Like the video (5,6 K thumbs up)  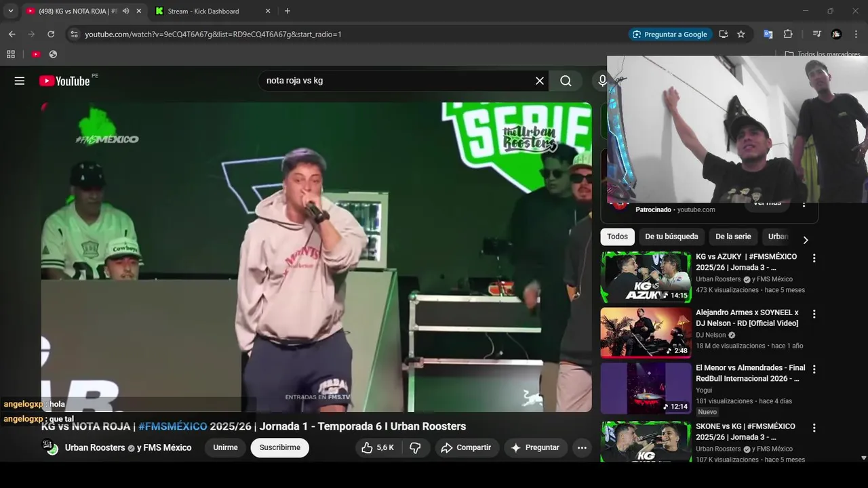click(x=377, y=447)
